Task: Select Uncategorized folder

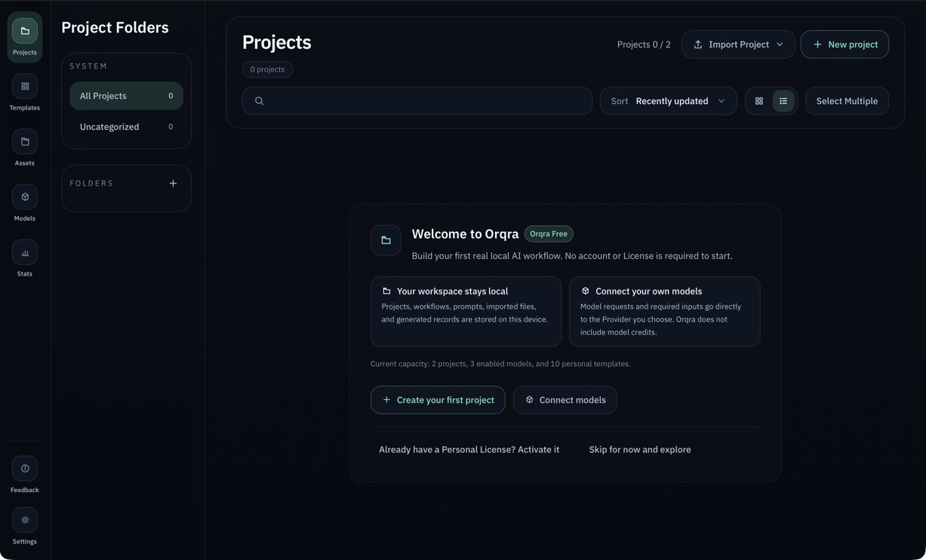Action: [x=126, y=127]
